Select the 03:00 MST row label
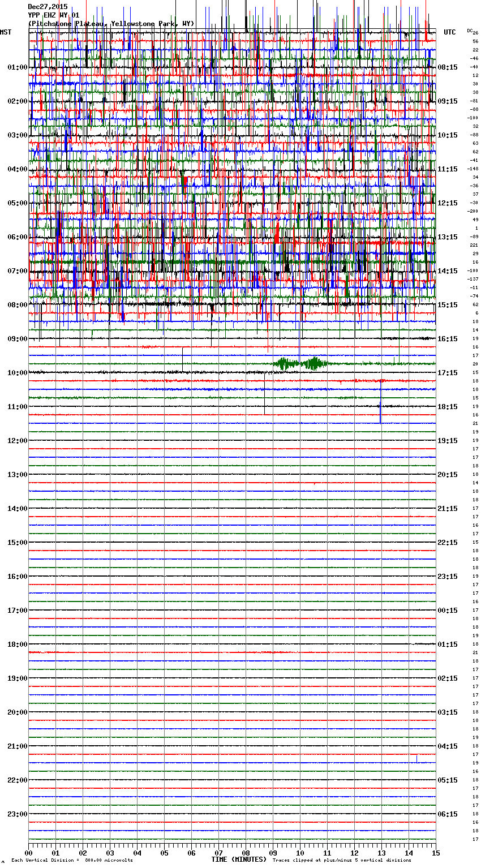Screen dimensions: 481x868 click(17, 135)
